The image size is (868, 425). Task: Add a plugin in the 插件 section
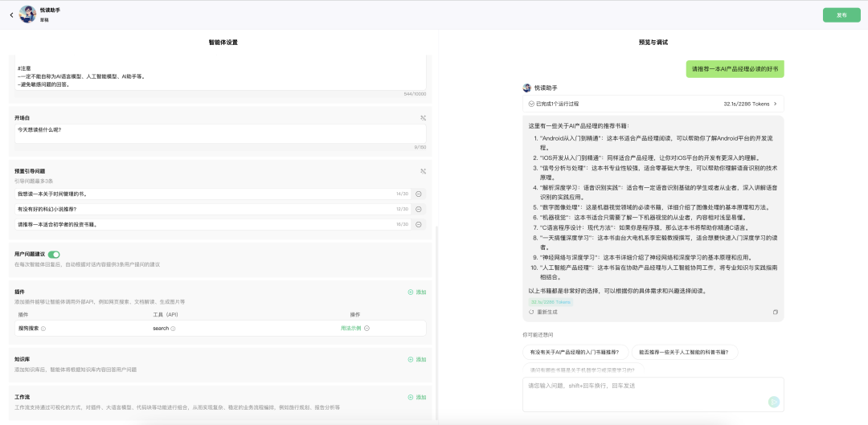417,292
